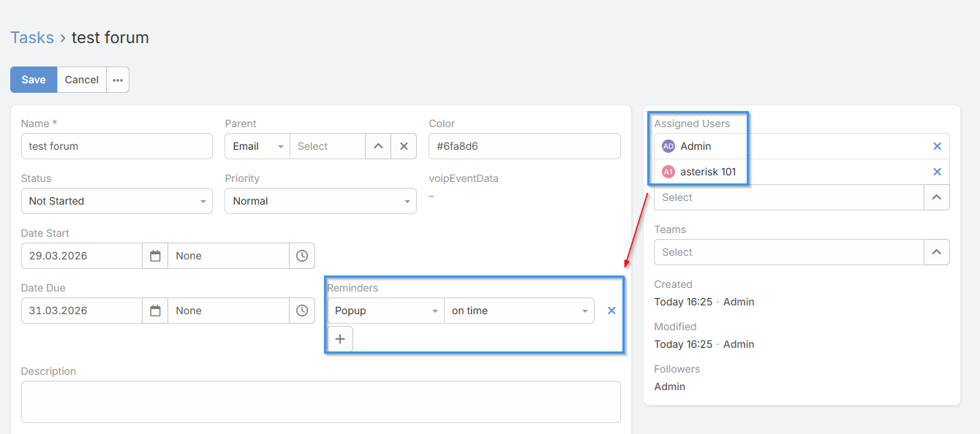Click the clock icon for Date Start time
Image resolution: width=980 pixels, height=434 pixels.
[x=302, y=256]
